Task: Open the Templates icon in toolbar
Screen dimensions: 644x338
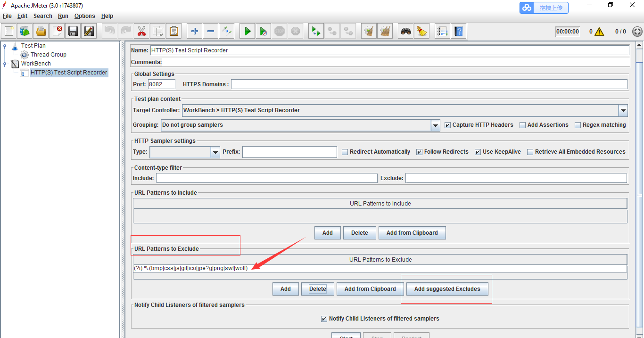Action: [25, 31]
